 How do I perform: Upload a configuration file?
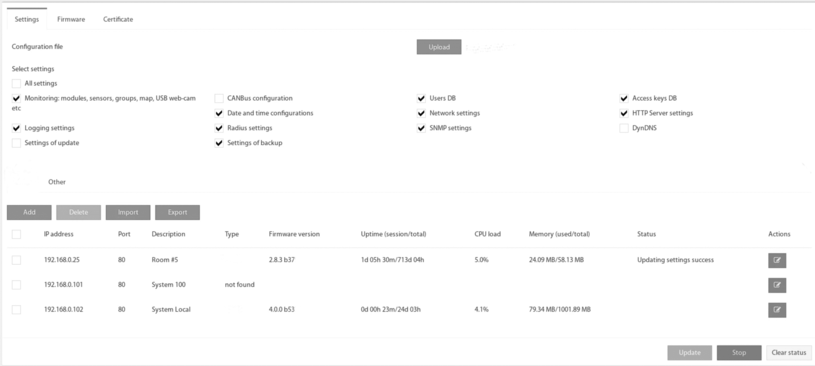(x=439, y=47)
